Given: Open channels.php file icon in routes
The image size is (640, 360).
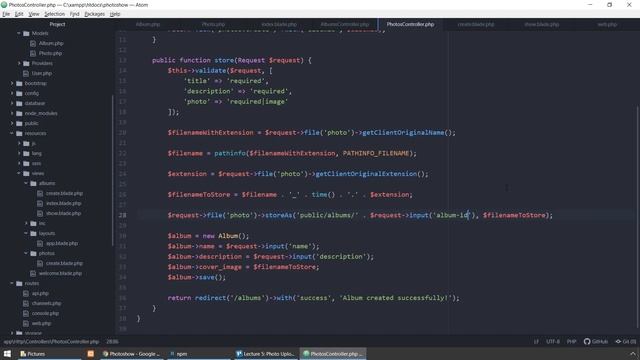Looking at the screenshot, I should tap(26, 303).
